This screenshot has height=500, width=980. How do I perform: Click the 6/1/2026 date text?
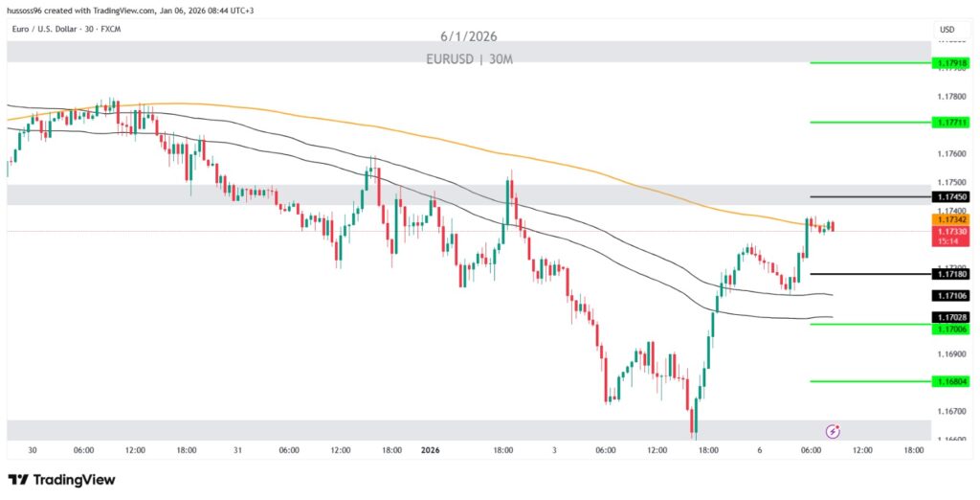click(x=468, y=36)
